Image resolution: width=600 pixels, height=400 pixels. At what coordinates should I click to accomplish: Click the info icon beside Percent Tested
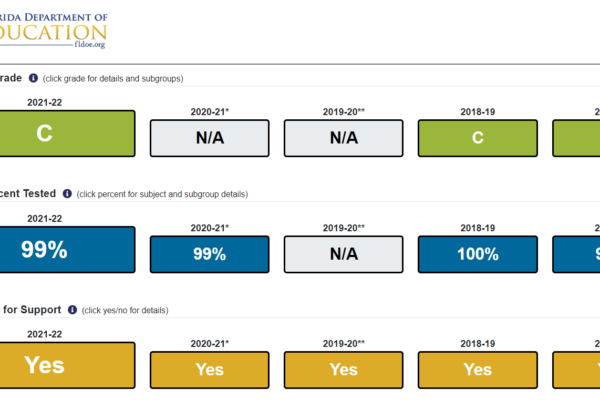click(x=67, y=194)
